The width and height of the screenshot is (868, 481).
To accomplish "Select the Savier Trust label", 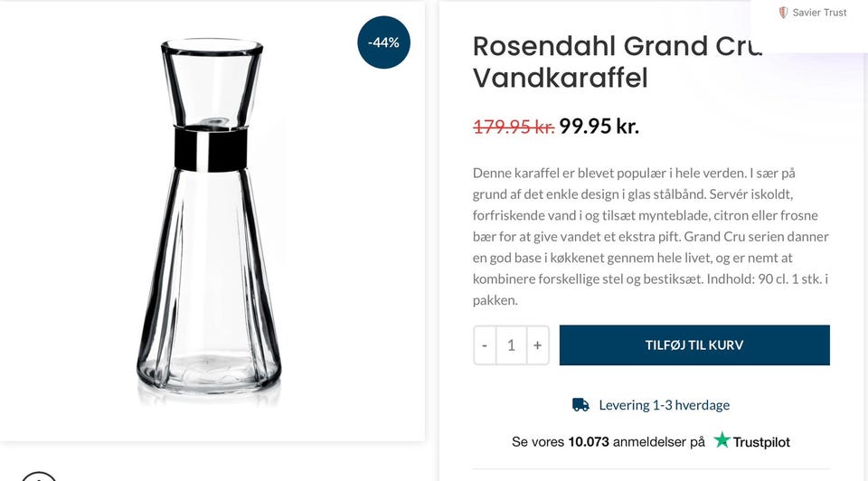I will coord(819,13).
